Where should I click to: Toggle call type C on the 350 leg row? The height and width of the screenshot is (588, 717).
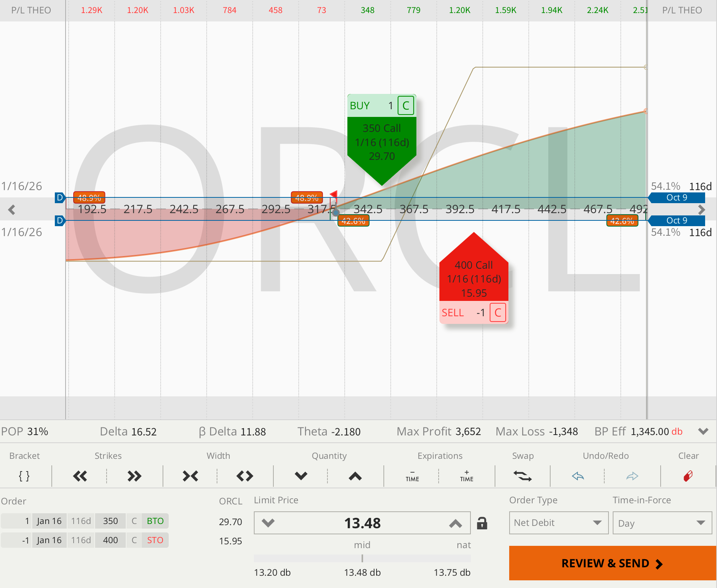(x=134, y=521)
